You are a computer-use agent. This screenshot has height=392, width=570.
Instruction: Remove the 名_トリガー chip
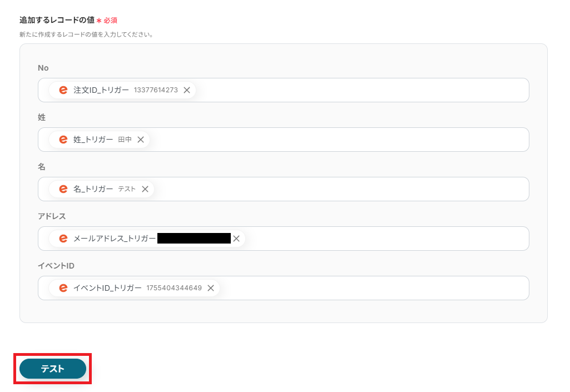tap(145, 189)
